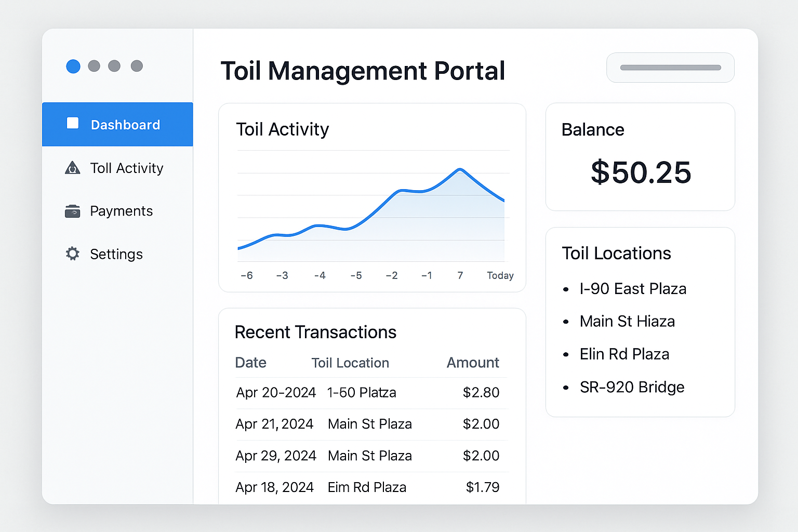Open Payments via the wallet icon
Viewport: 798px width, 532px height.
[x=72, y=211]
